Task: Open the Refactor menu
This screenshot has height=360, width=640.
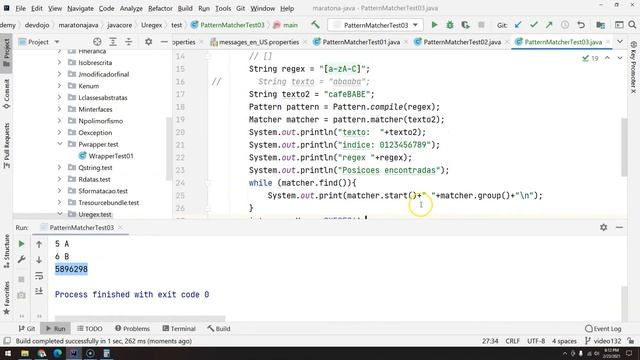Action: pos(160,8)
